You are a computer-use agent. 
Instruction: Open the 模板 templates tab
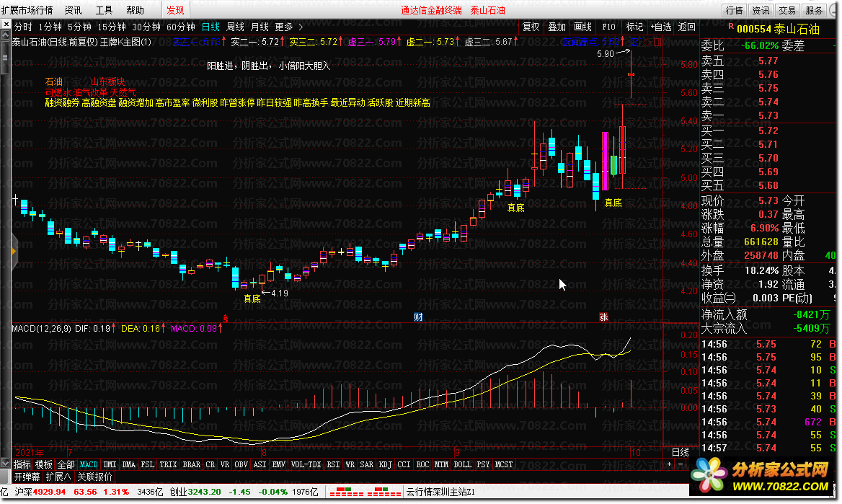[44, 464]
